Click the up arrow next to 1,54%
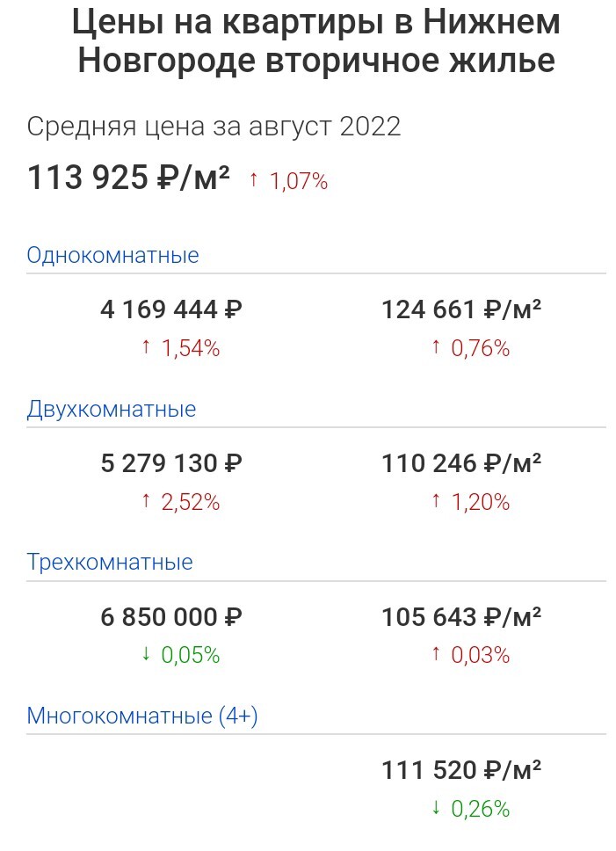 coord(145,346)
